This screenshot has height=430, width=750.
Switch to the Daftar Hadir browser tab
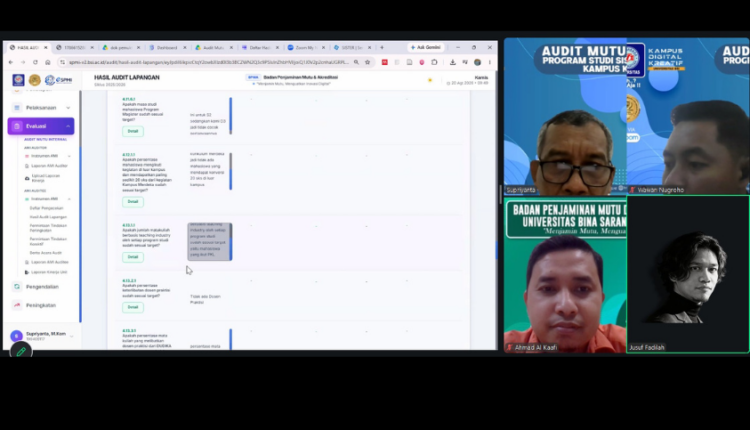click(x=260, y=47)
